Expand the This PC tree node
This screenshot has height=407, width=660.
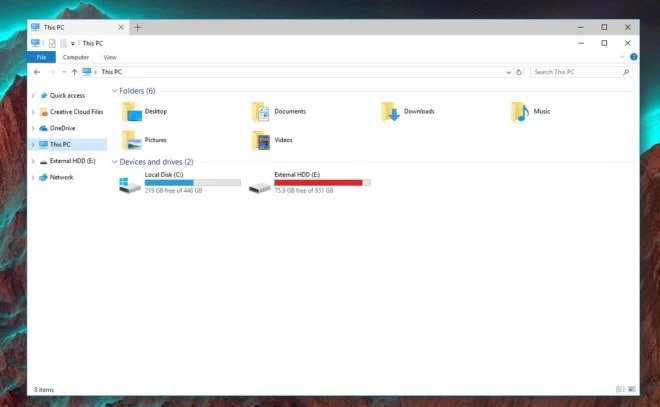coord(33,145)
